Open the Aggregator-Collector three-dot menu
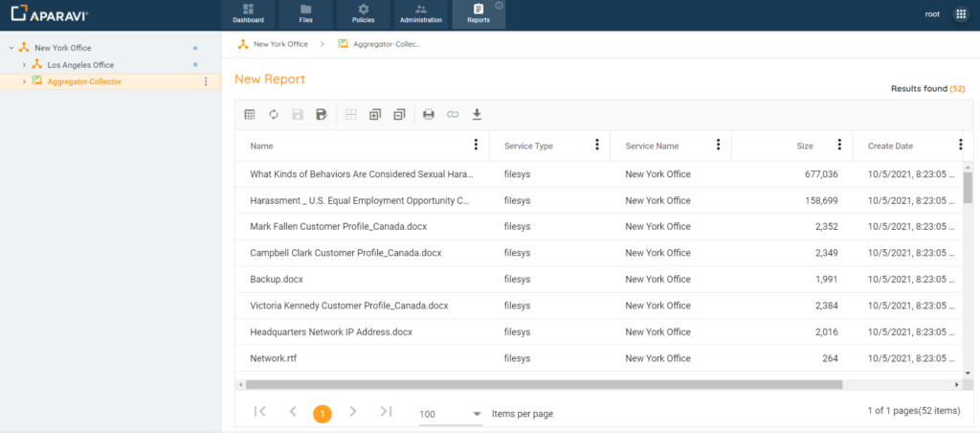Image resolution: width=980 pixels, height=433 pixels. (206, 81)
